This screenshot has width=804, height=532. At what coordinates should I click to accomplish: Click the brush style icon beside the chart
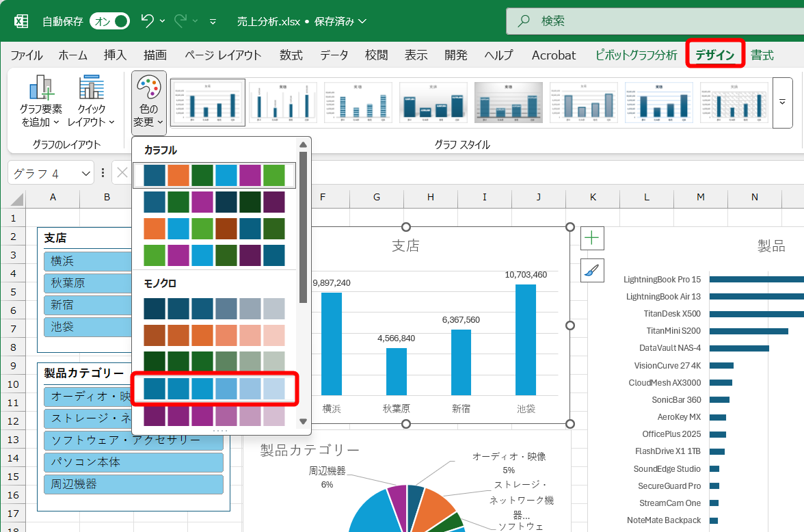[592, 270]
